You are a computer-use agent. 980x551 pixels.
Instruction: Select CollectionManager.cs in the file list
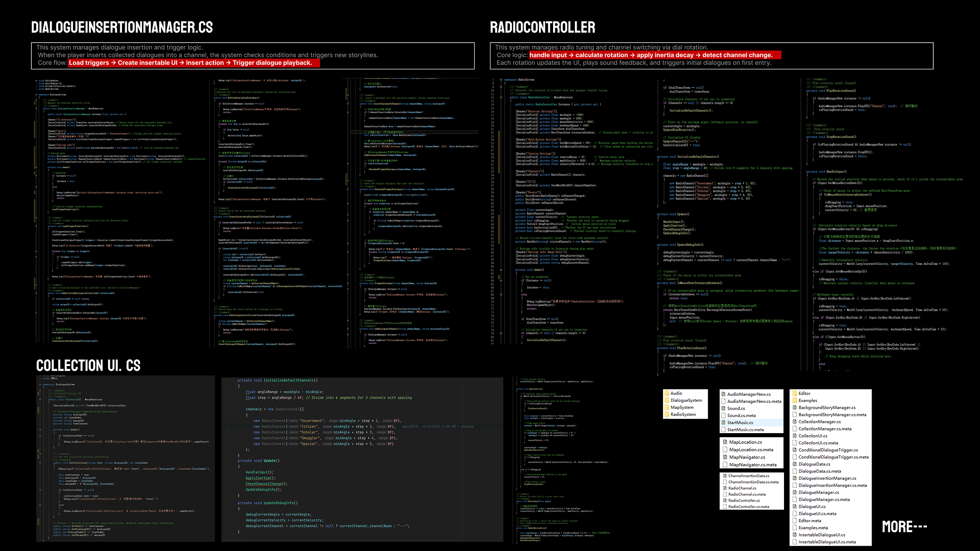tap(819, 422)
